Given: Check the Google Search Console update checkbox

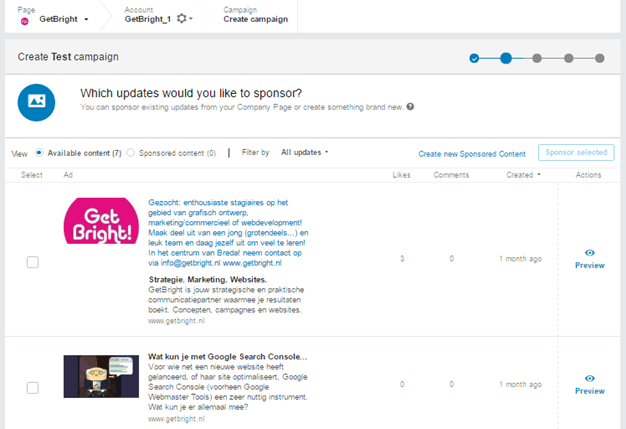Looking at the screenshot, I should (x=33, y=387).
